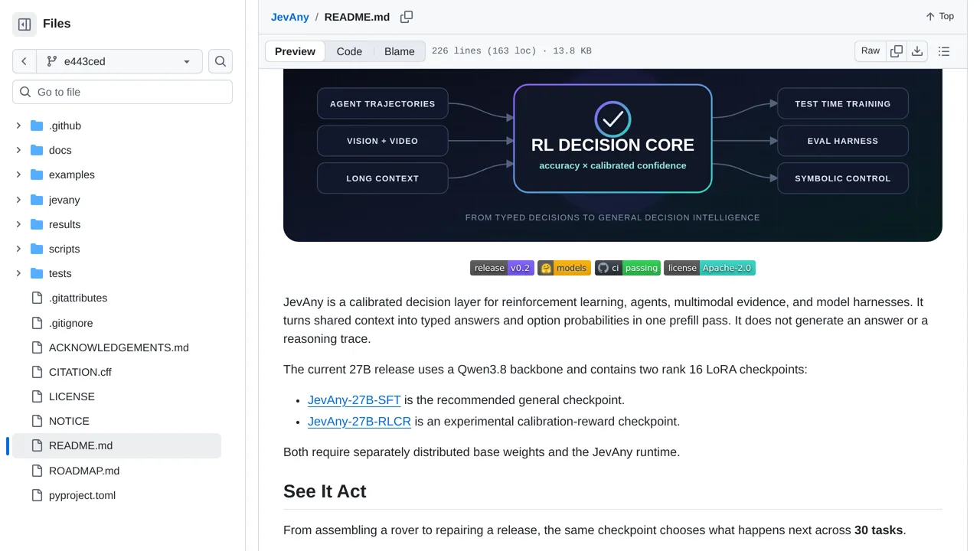Viewport: 980px width, 551px height.
Task: Click the README.md file icon in tree
Action: point(37,445)
